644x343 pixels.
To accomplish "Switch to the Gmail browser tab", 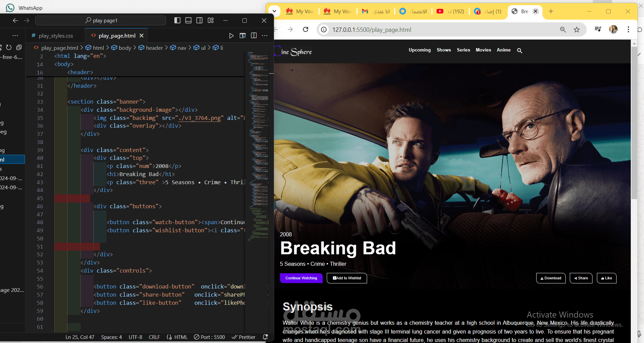I will (x=376, y=12).
